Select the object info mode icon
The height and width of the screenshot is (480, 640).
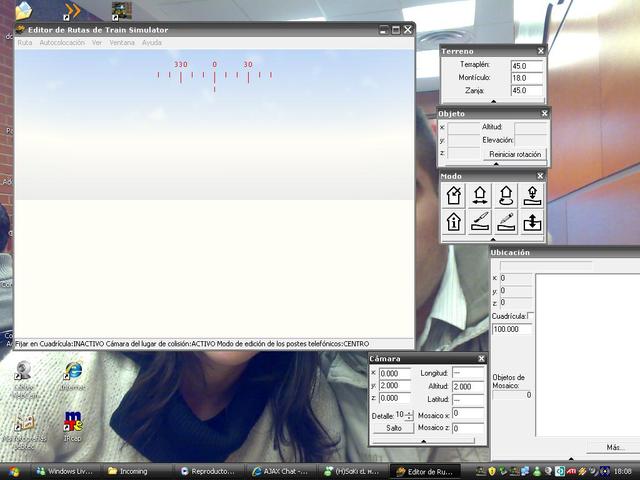453,222
